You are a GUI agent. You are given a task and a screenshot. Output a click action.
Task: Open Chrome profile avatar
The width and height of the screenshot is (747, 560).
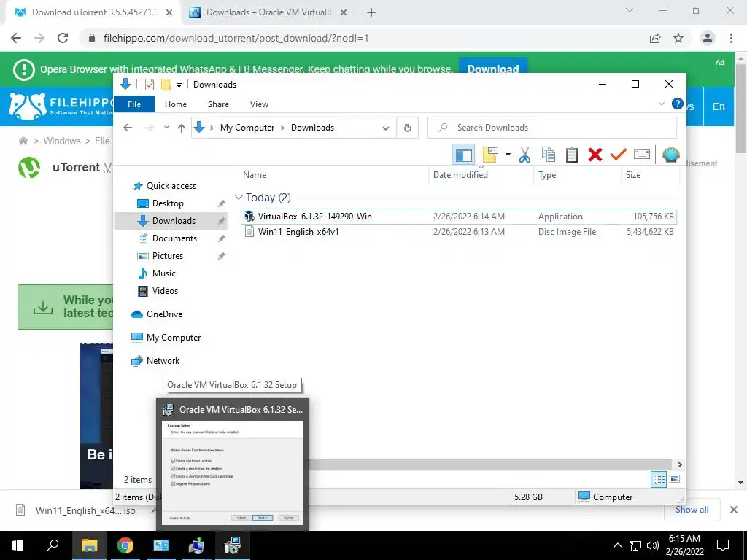coord(708,38)
